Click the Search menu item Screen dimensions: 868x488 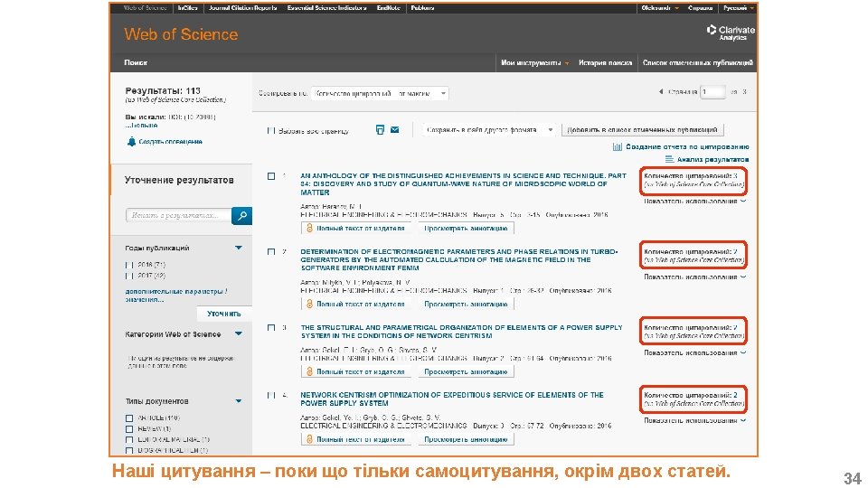click(136, 63)
